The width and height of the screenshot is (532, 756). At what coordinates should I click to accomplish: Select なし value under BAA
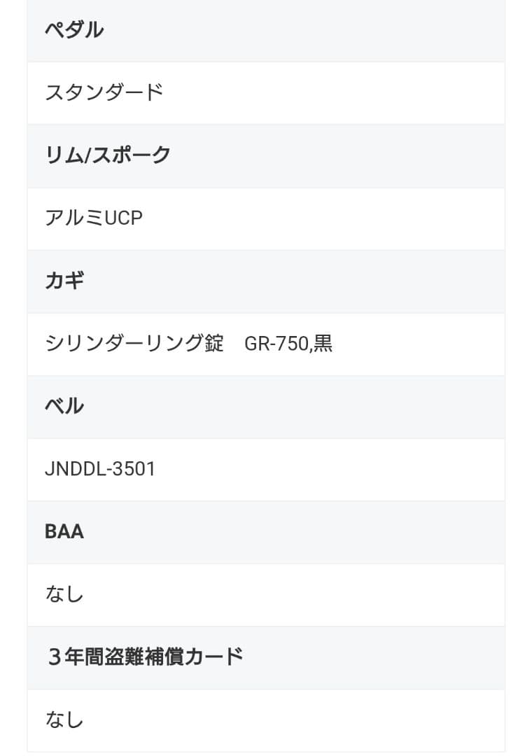pyautogui.click(x=64, y=594)
